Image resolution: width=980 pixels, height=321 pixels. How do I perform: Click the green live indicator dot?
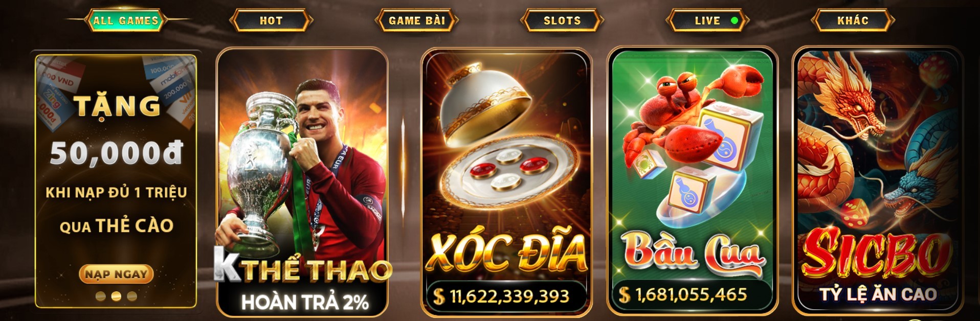[734, 20]
